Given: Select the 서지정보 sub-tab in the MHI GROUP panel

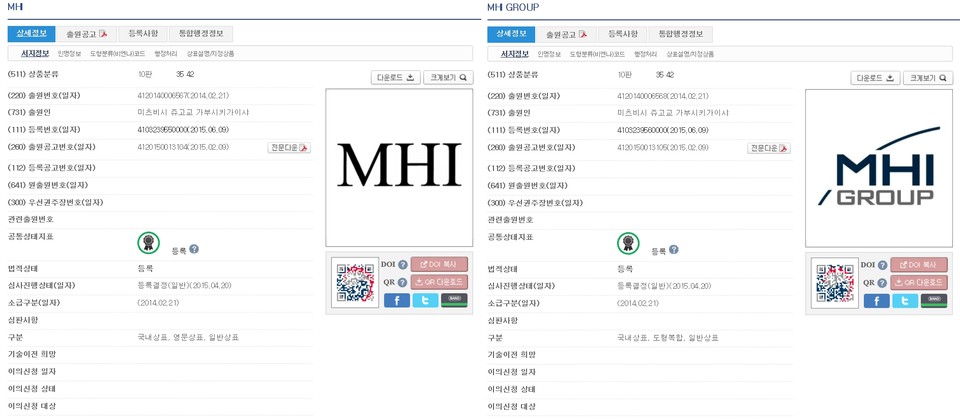Looking at the screenshot, I should click(515, 54).
